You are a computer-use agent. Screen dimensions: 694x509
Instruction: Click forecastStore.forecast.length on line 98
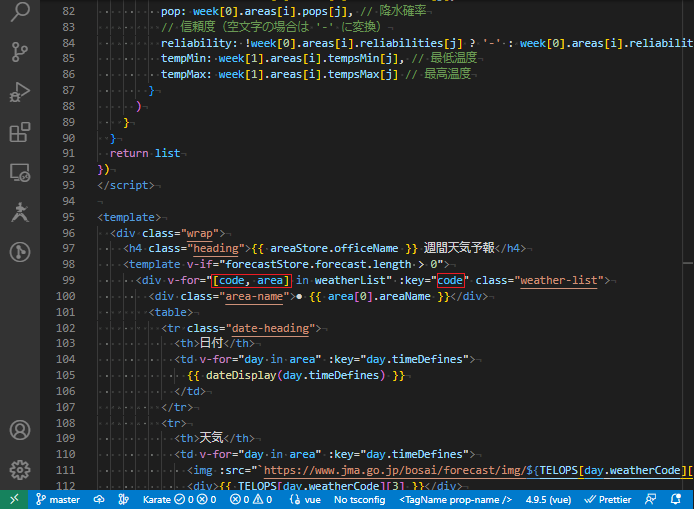[x=318, y=265]
